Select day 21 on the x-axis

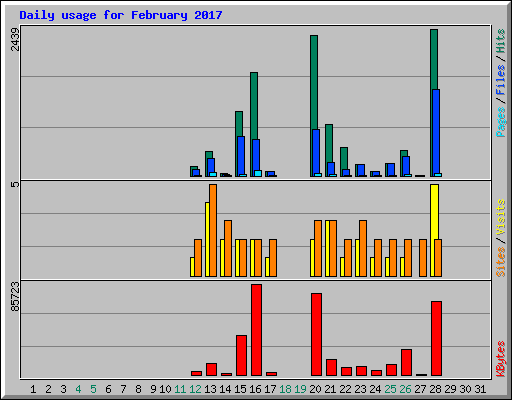pyautogui.click(x=330, y=389)
